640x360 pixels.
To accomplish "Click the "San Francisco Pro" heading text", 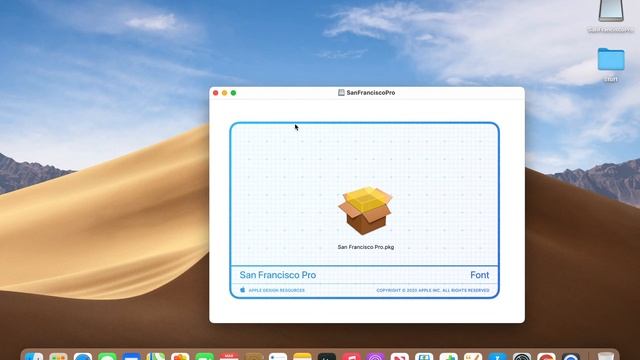I will (278, 275).
